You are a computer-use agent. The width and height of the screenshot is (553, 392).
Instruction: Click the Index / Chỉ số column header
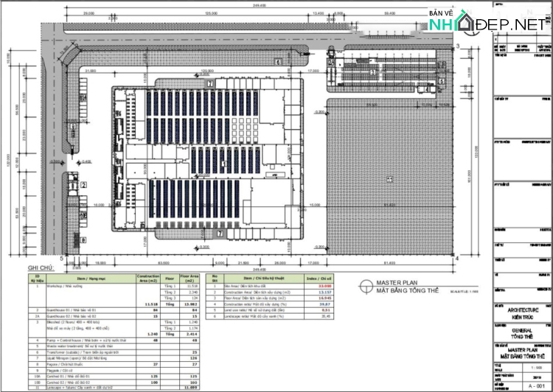coord(317,278)
